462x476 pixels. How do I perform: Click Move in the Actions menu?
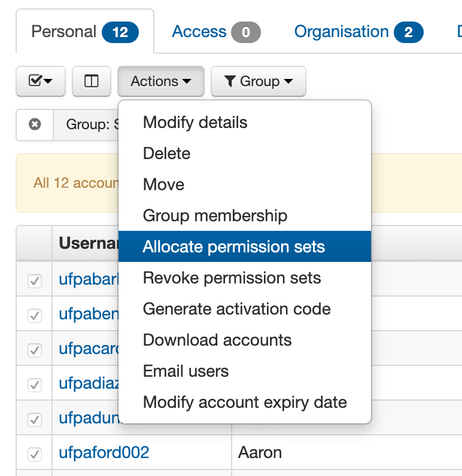pos(164,185)
